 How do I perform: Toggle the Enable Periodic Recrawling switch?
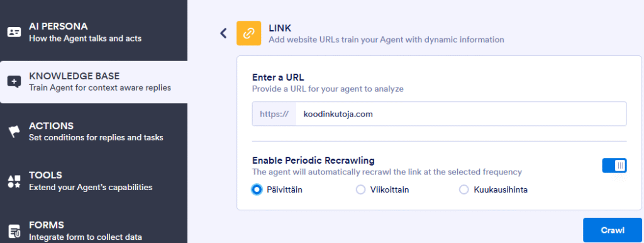614,166
